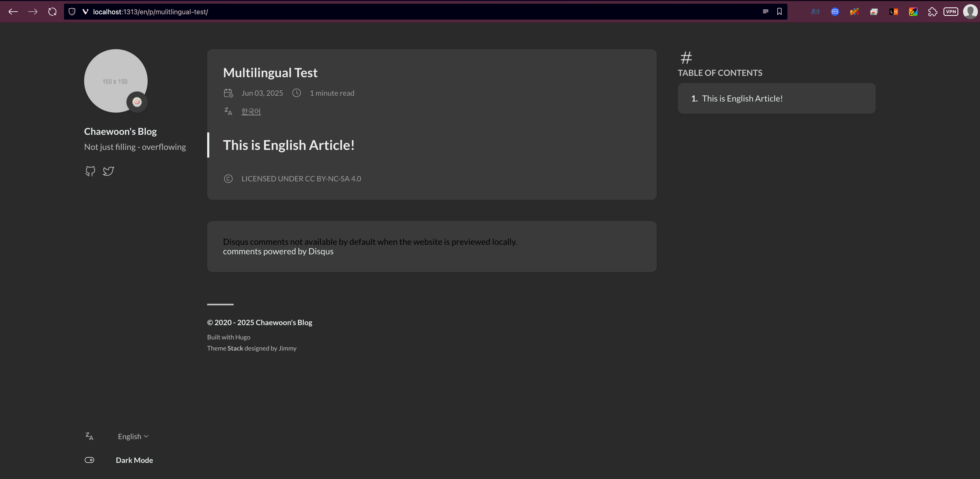
Task: Open the 한국어 translation link
Action: pos(251,111)
